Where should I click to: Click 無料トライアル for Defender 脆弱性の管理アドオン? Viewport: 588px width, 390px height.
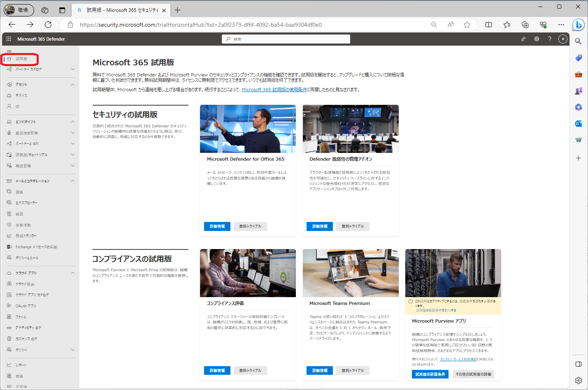353,226
